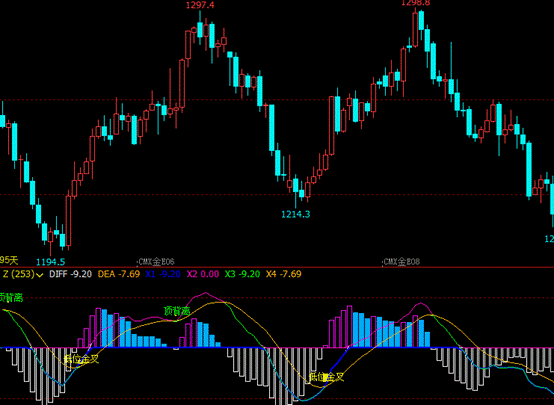Viewport: 554px width, 405px height.
Task: Click the 1194.5 low price label
Action: pyautogui.click(x=51, y=262)
